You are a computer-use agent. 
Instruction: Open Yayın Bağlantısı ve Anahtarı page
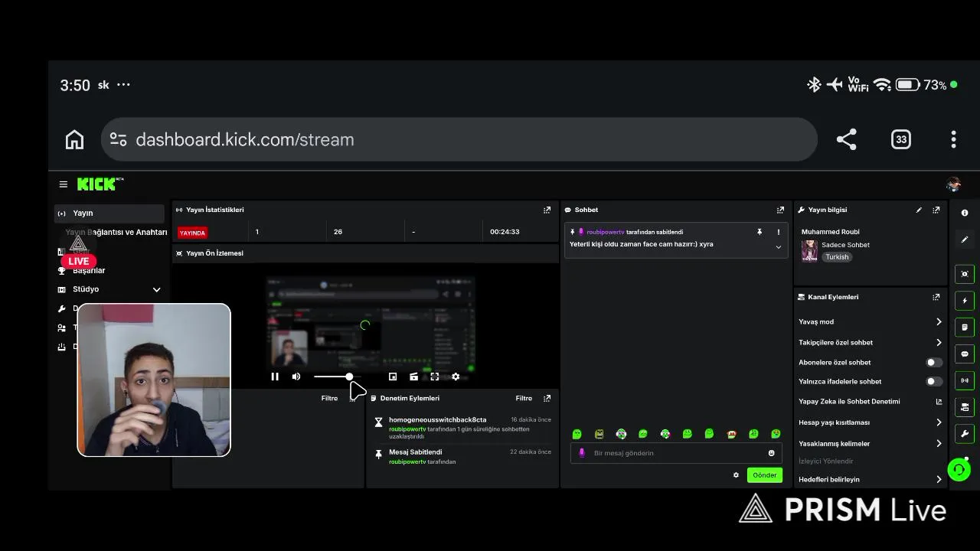point(116,232)
